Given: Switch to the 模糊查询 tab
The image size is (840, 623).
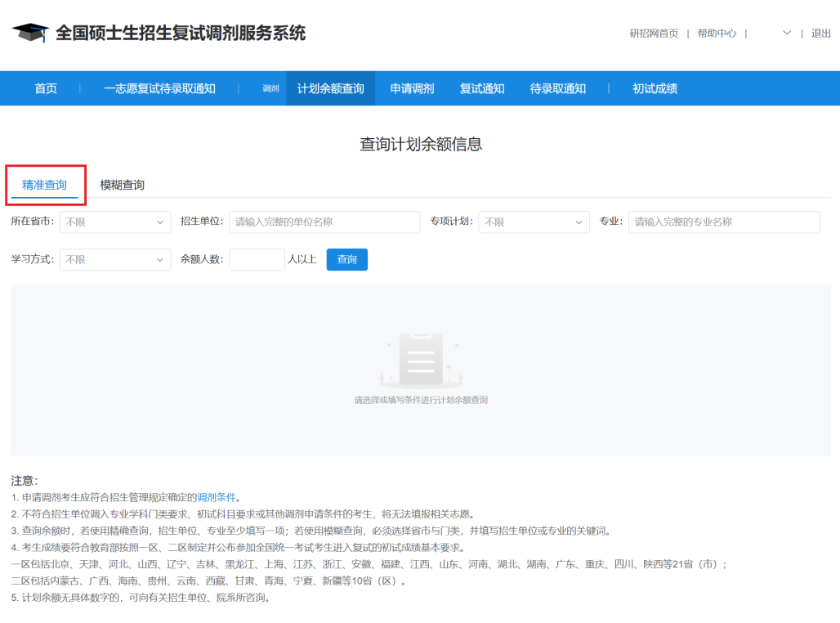Looking at the screenshot, I should pyautogui.click(x=123, y=185).
